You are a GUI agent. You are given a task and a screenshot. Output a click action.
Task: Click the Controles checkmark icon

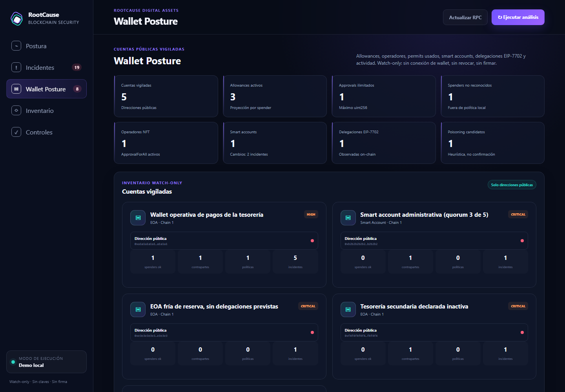[16, 132]
